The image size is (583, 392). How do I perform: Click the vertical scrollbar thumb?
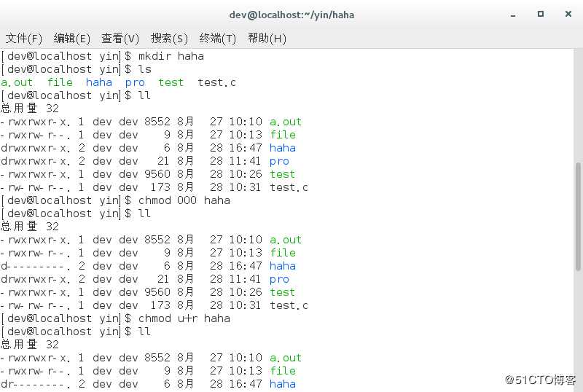click(578, 216)
